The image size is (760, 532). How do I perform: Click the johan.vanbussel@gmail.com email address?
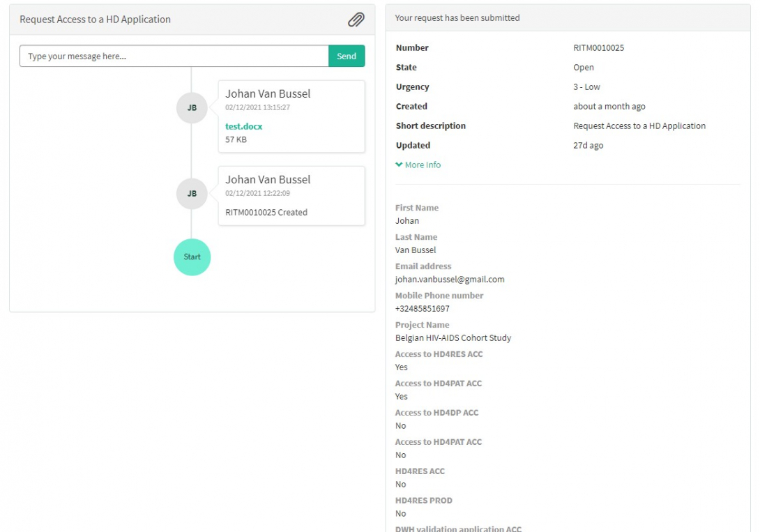pyautogui.click(x=450, y=280)
